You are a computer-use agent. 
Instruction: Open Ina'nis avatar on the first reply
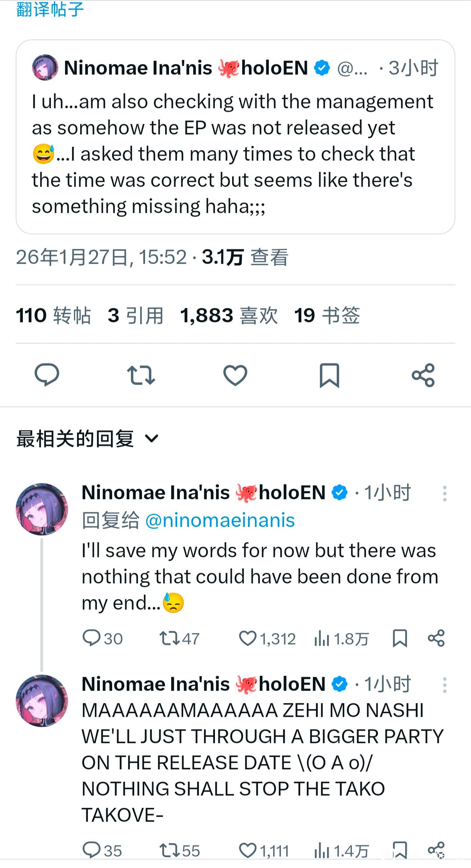pyautogui.click(x=42, y=509)
